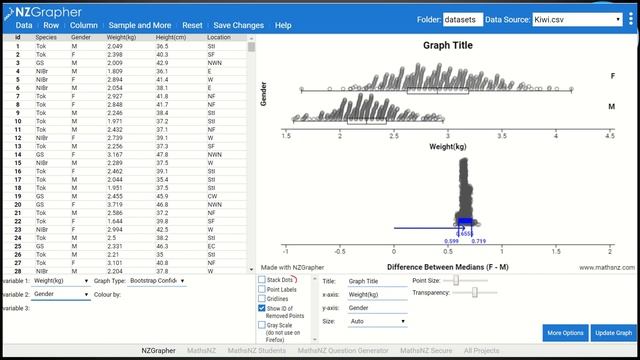Screen dimensions: 640x360
Task: Click the weight cell 2.049 in row 1
Action: coord(115,46)
